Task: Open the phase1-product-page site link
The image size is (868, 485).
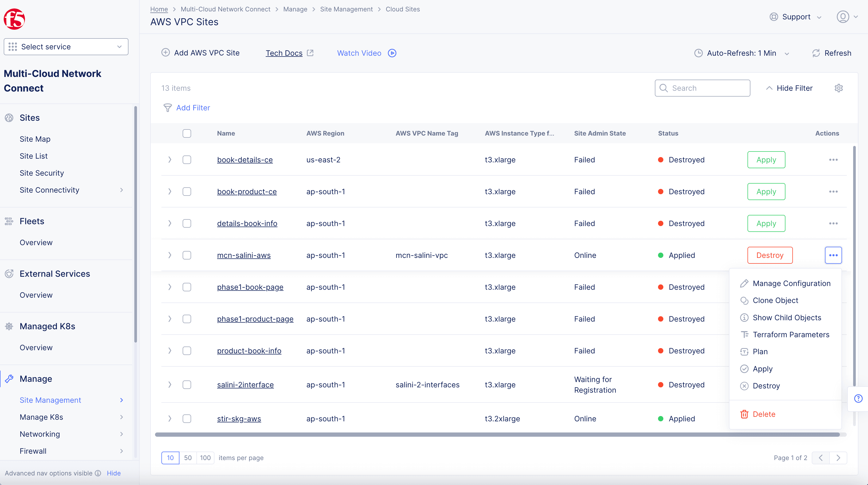Action: (x=255, y=319)
